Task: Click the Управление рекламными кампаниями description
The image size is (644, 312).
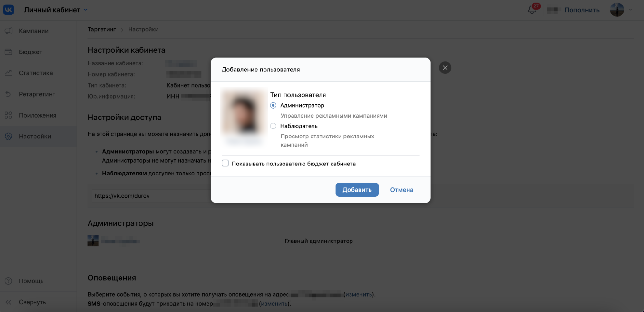Action: pos(334,116)
